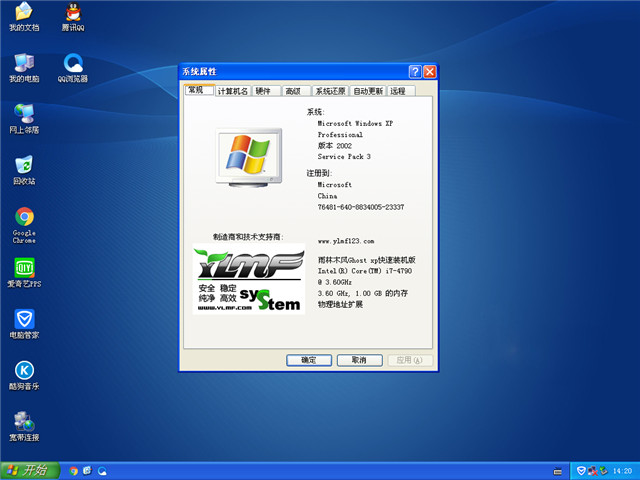Click the 系统属性 title bar
The width and height of the screenshot is (640, 480).
294,72
